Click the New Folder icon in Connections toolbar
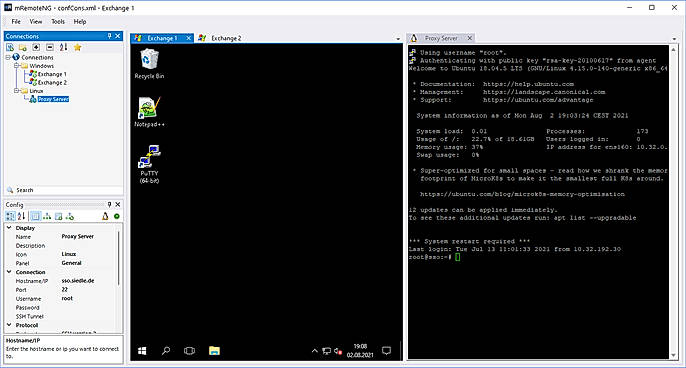Screen dimensions: 686x368 tap(23, 47)
